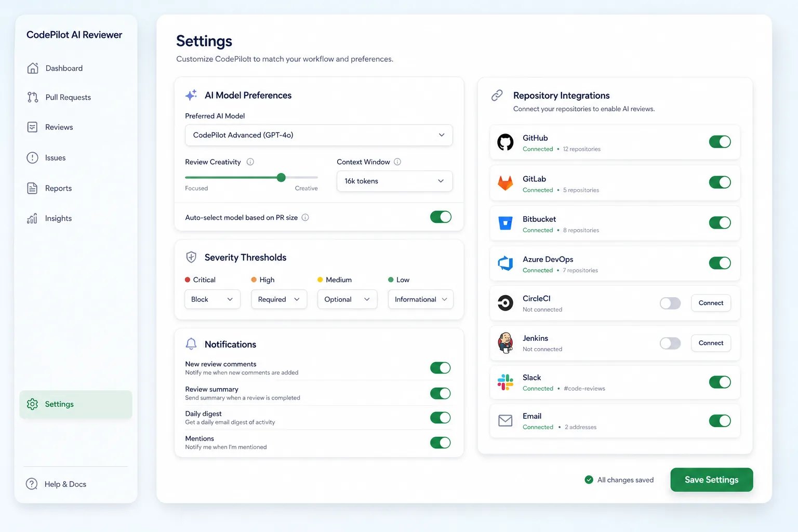798x532 pixels.
Task: Click the Bitbucket bucket logo
Action: click(x=506, y=223)
